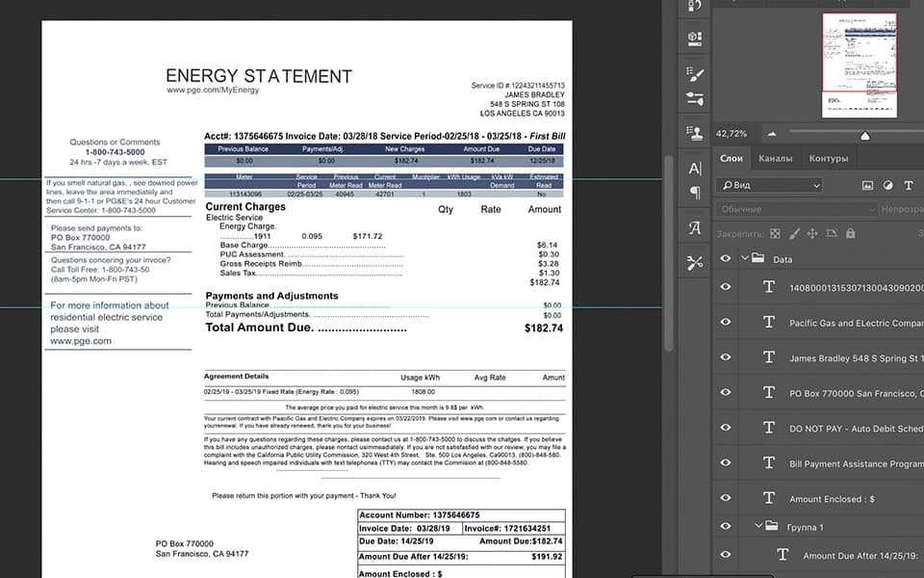Hide the DO NOT PAY layer
The height and width of the screenshot is (578, 924).
pyautogui.click(x=726, y=428)
